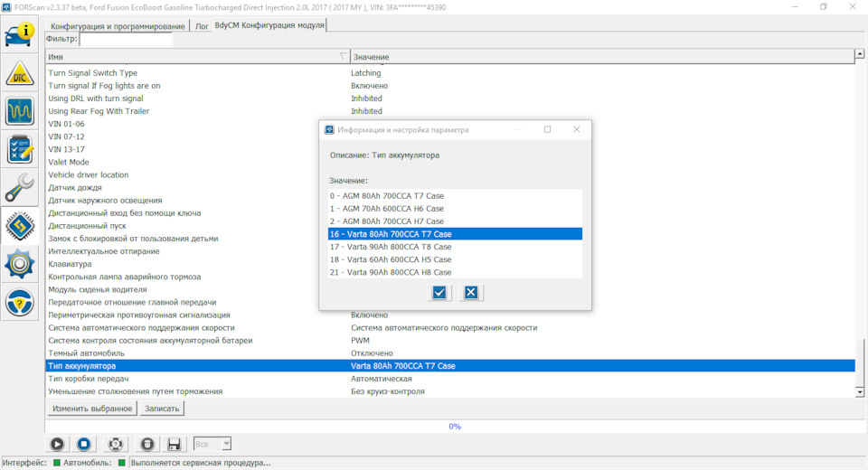Select option 18 - Varta 60Ah 600CCA H5 Case

coord(455,259)
